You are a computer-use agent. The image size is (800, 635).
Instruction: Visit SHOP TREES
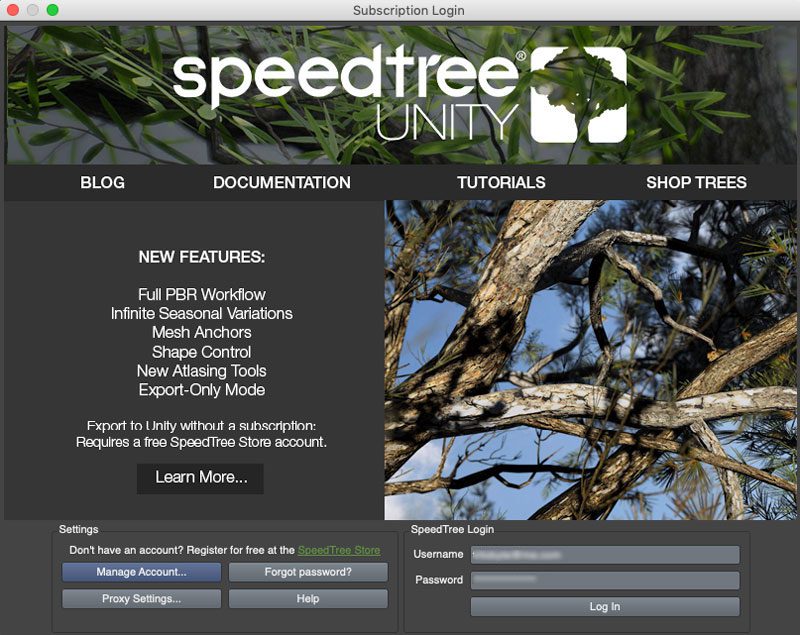pyautogui.click(x=696, y=183)
